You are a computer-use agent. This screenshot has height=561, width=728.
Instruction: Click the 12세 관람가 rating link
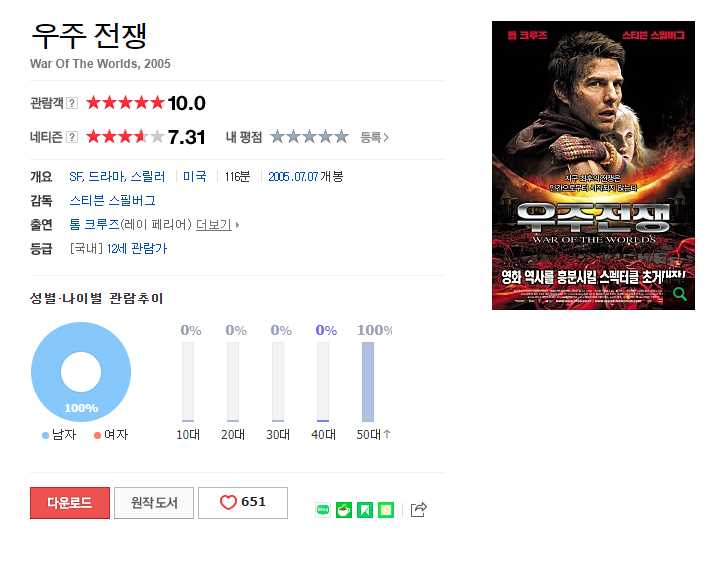point(136,248)
